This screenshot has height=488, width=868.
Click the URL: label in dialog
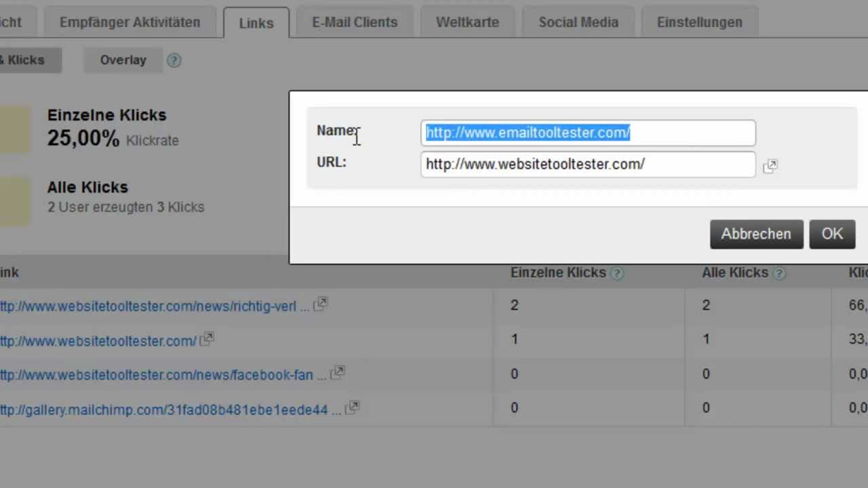(x=332, y=163)
